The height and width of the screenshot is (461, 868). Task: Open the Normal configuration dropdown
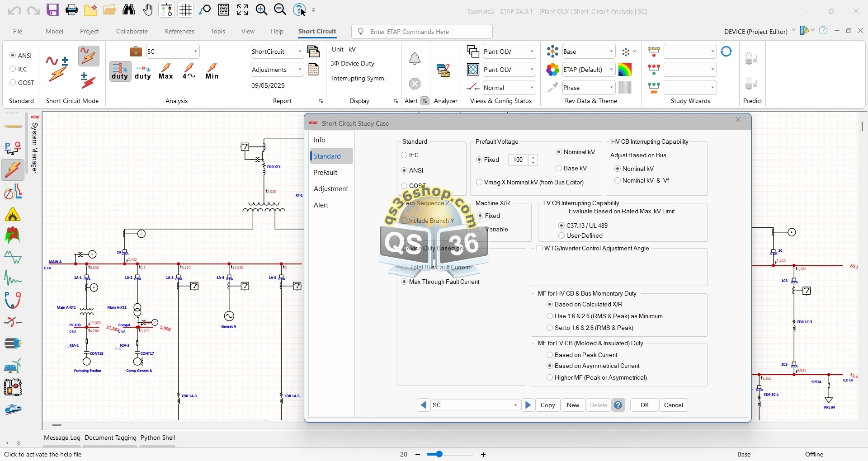click(x=532, y=88)
